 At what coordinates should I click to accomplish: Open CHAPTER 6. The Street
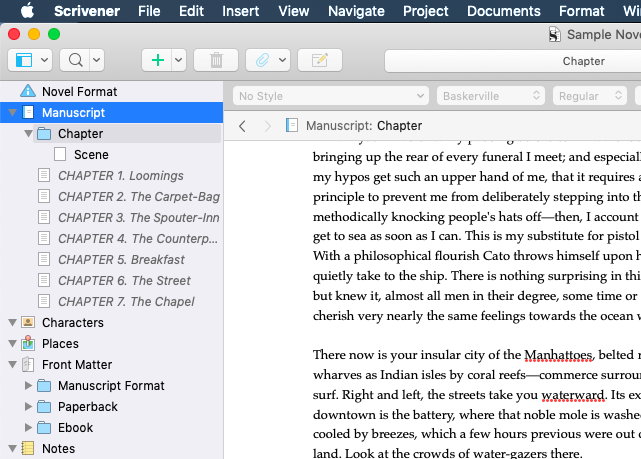[124, 281]
